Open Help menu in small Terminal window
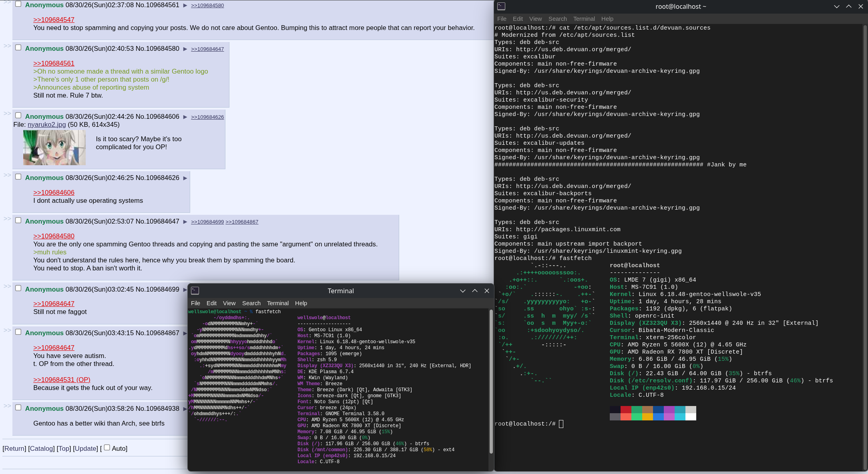This screenshot has height=474, width=868. 301,303
